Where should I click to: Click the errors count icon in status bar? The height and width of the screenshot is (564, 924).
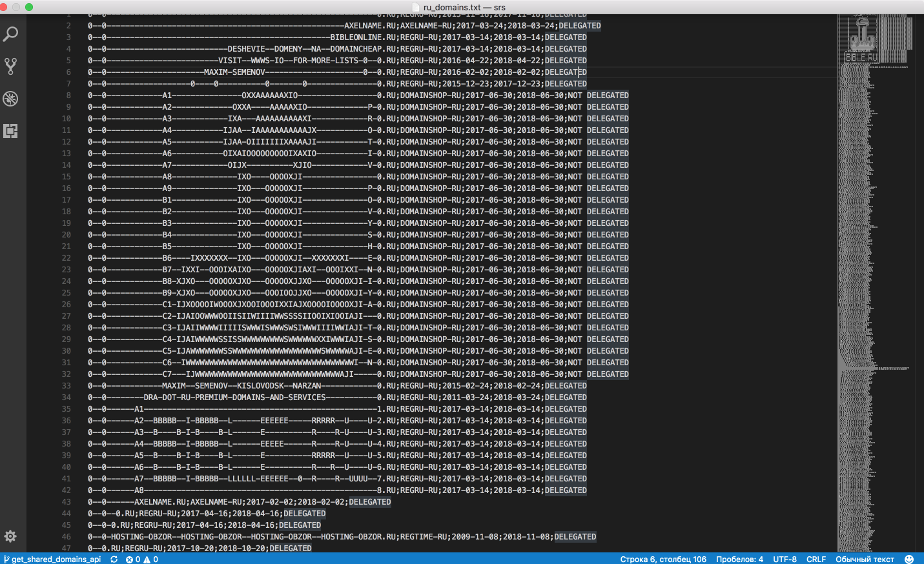tap(129, 559)
